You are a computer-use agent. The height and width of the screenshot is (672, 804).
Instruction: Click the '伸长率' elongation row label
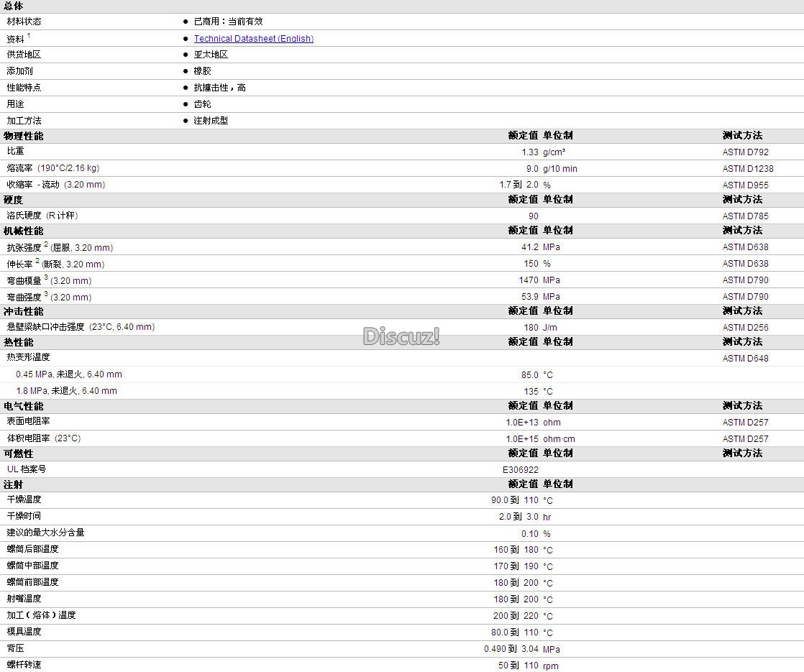tap(19, 264)
